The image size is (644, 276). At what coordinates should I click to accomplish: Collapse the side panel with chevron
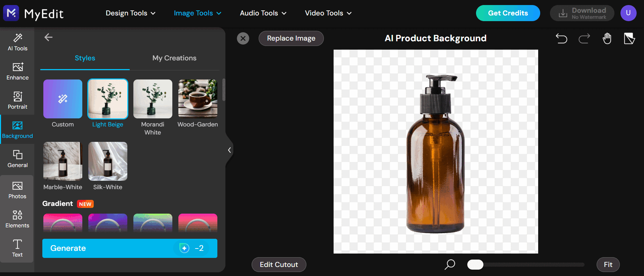pyautogui.click(x=229, y=150)
